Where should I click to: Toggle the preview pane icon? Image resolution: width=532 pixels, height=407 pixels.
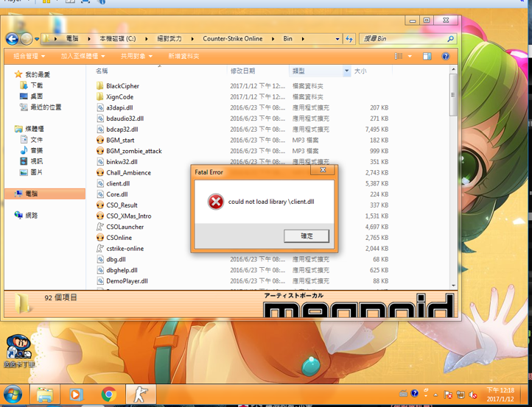tap(427, 56)
